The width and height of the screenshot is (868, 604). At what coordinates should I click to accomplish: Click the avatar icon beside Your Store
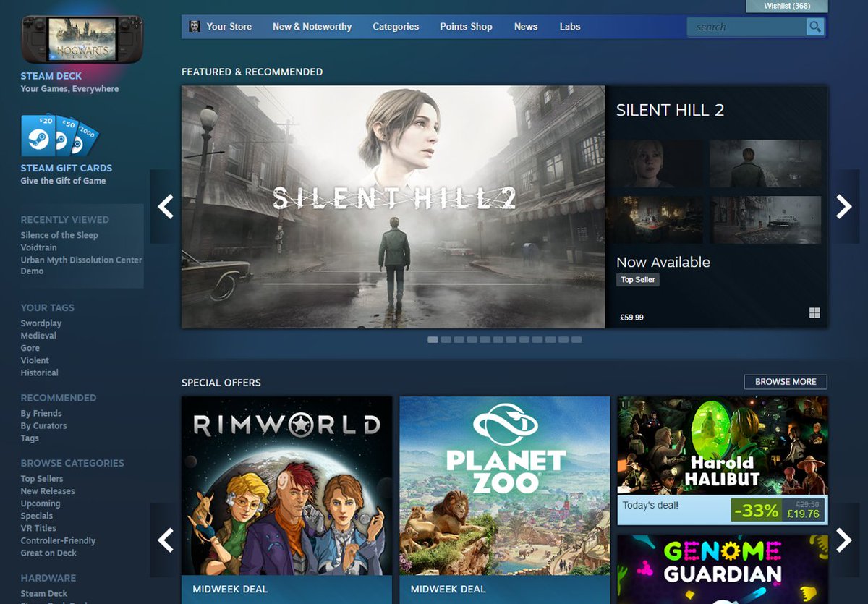pyautogui.click(x=195, y=27)
